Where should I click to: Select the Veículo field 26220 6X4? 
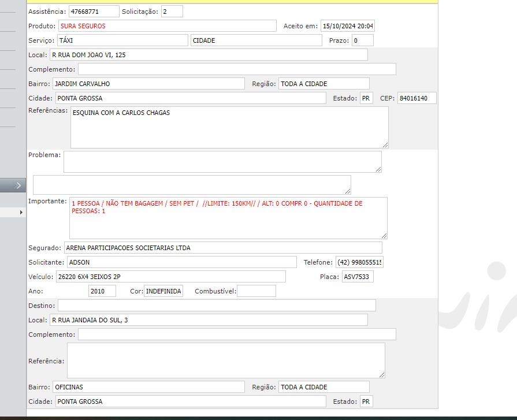tap(171, 277)
